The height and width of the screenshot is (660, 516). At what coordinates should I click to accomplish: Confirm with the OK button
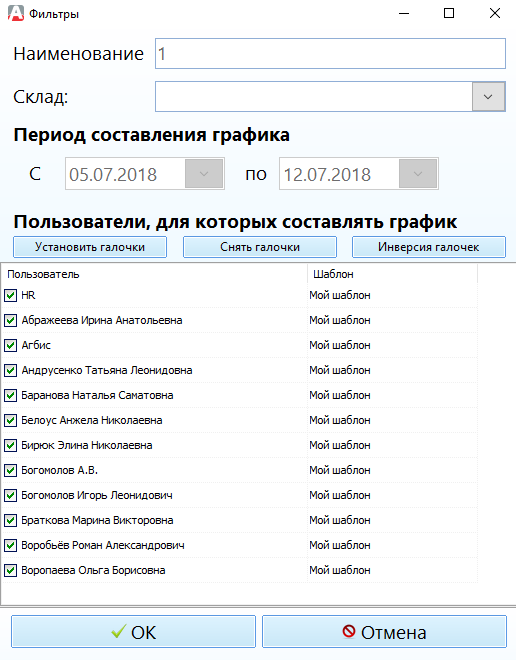(133, 632)
